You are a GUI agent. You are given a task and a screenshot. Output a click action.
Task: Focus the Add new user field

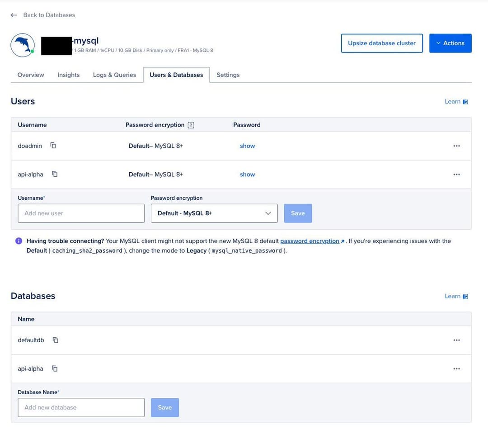pyautogui.click(x=81, y=213)
